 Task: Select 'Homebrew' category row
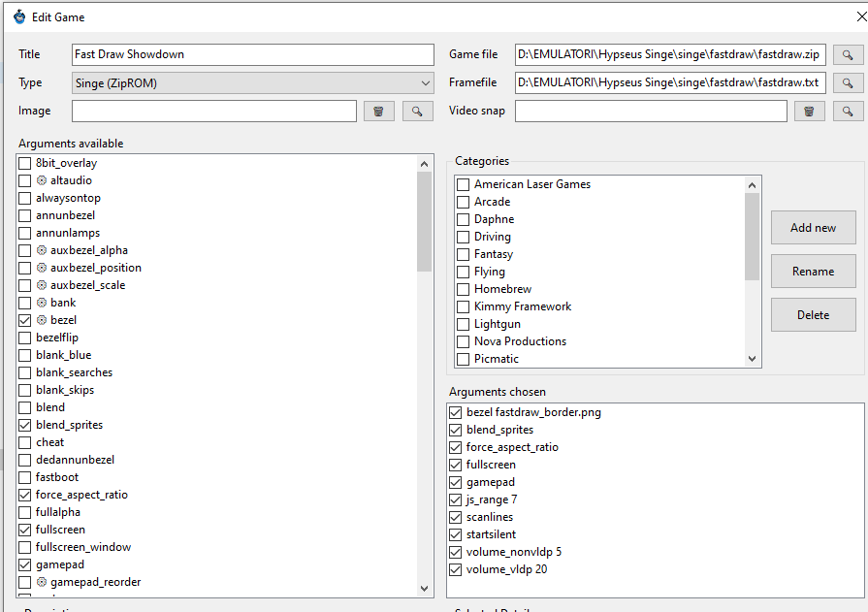502,289
